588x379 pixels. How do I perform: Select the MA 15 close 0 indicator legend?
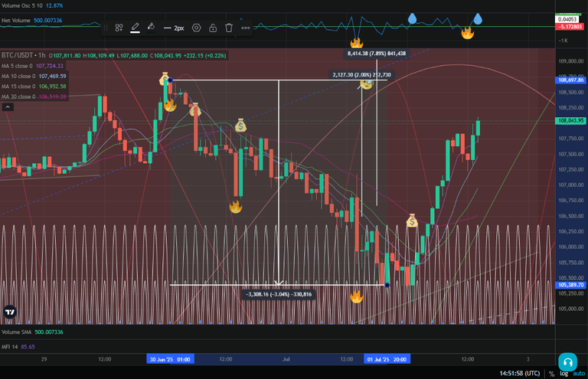pos(18,87)
